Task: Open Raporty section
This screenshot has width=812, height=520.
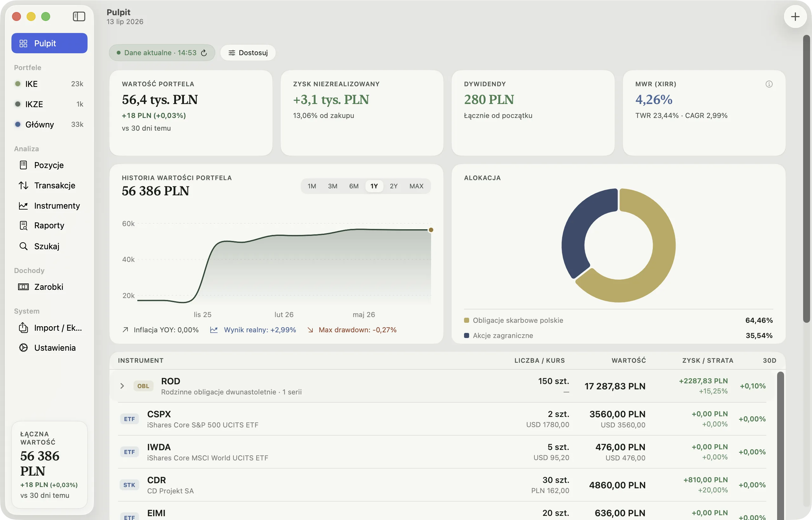Action: click(49, 225)
